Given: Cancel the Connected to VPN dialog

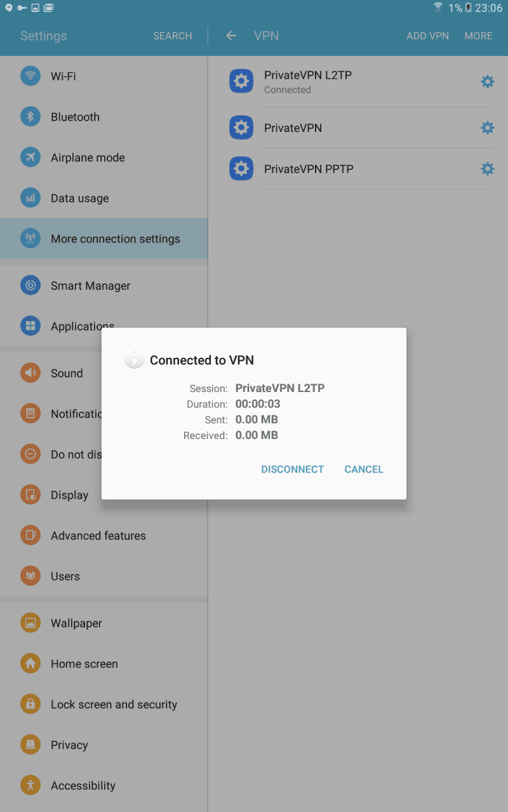Looking at the screenshot, I should click(364, 469).
